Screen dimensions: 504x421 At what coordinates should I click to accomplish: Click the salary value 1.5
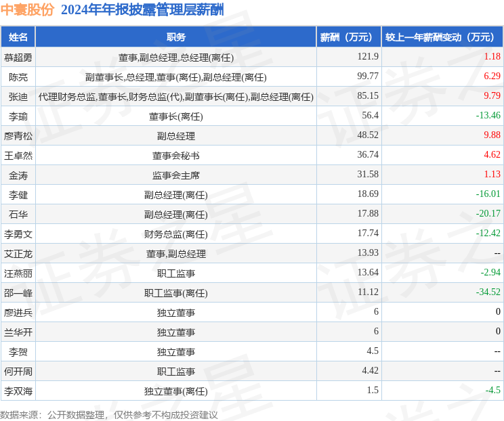click(373, 390)
